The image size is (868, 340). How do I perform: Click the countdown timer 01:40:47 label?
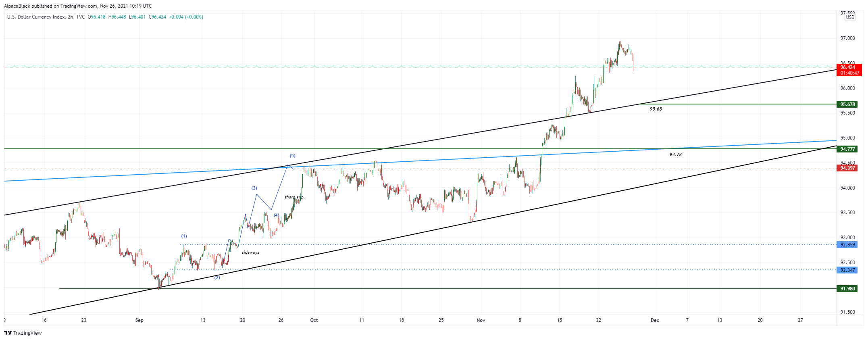pyautogui.click(x=849, y=73)
